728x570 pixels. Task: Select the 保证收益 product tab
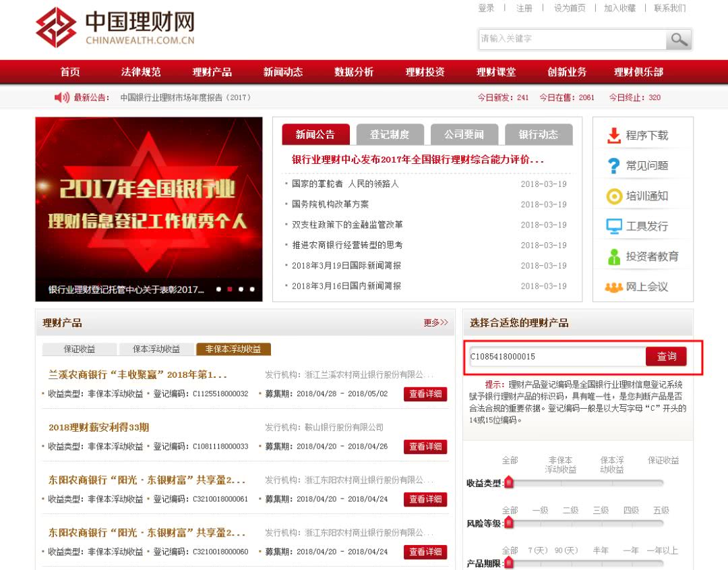click(x=80, y=349)
